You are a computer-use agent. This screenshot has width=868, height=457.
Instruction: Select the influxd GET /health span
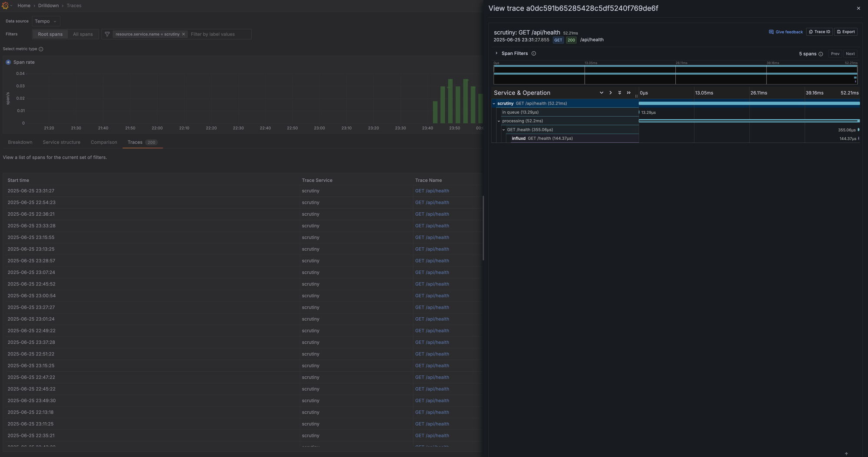click(x=574, y=138)
